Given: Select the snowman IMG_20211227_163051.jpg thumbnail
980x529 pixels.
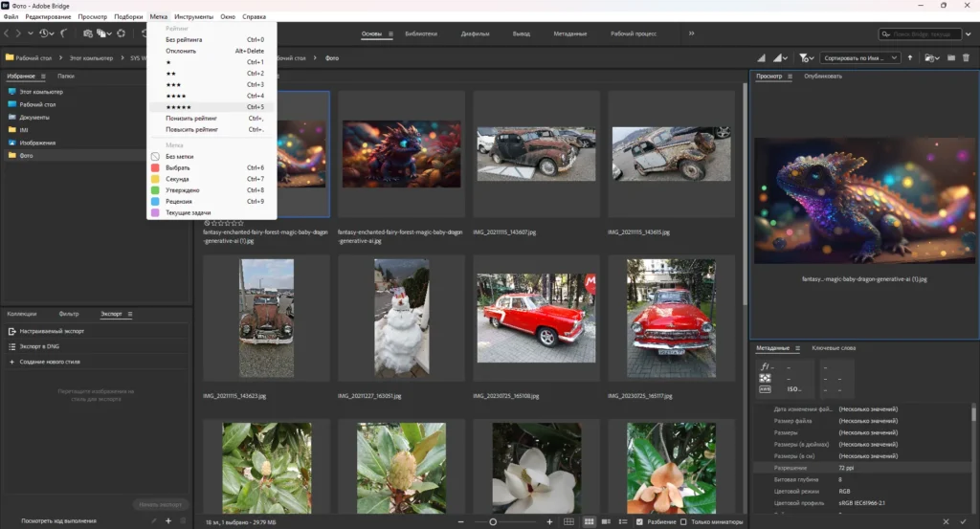Looking at the screenshot, I should [401, 318].
